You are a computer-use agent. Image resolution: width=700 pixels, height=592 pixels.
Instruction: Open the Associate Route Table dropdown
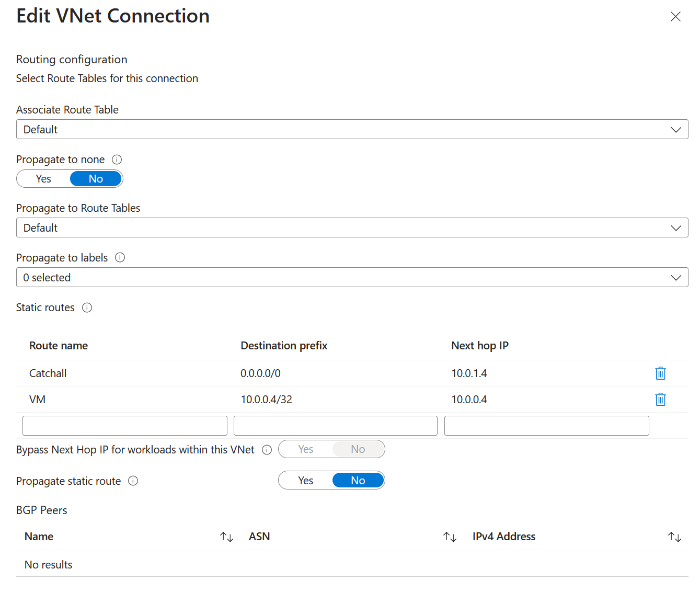tap(352, 129)
